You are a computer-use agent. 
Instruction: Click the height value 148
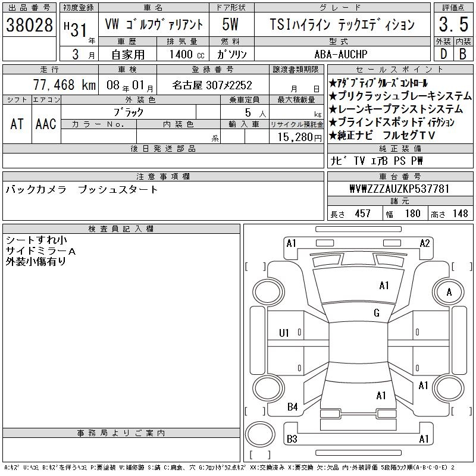click(x=461, y=214)
